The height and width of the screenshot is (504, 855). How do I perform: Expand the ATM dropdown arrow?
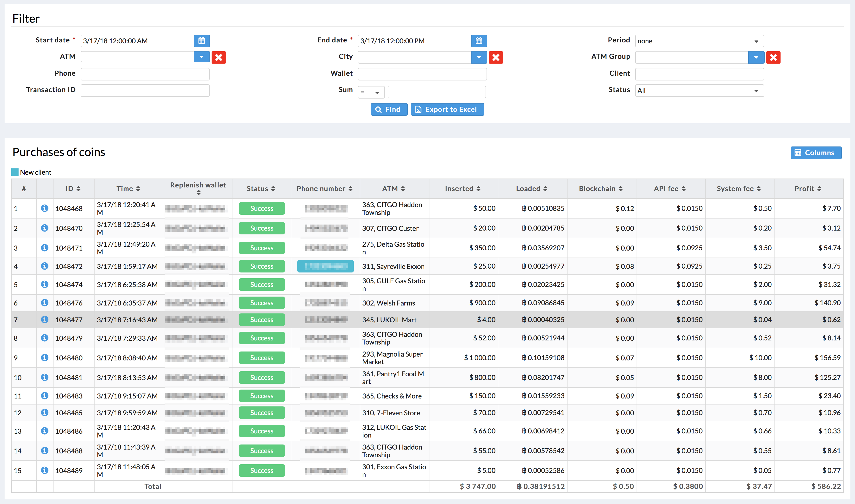coord(201,57)
